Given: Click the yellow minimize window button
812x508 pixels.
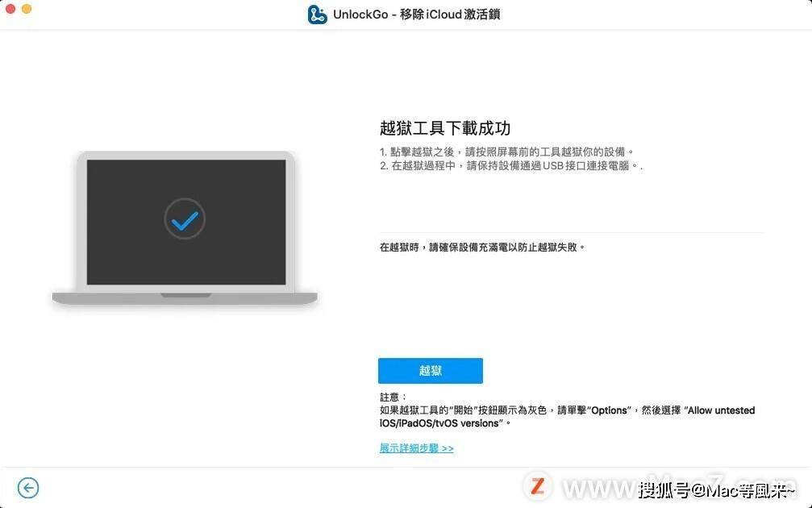Looking at the screenshot, I should (x=27, y=9).
